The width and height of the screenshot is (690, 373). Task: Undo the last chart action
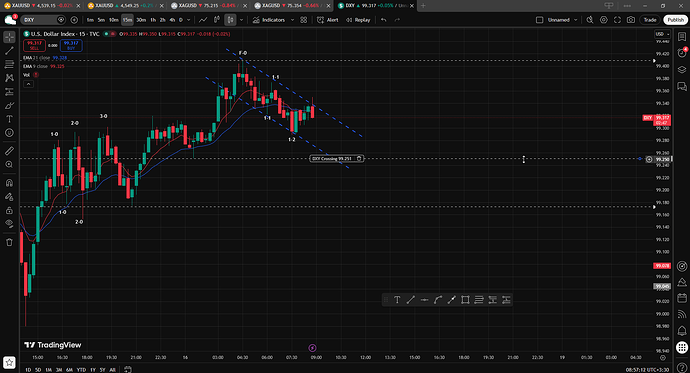[384, 20]
